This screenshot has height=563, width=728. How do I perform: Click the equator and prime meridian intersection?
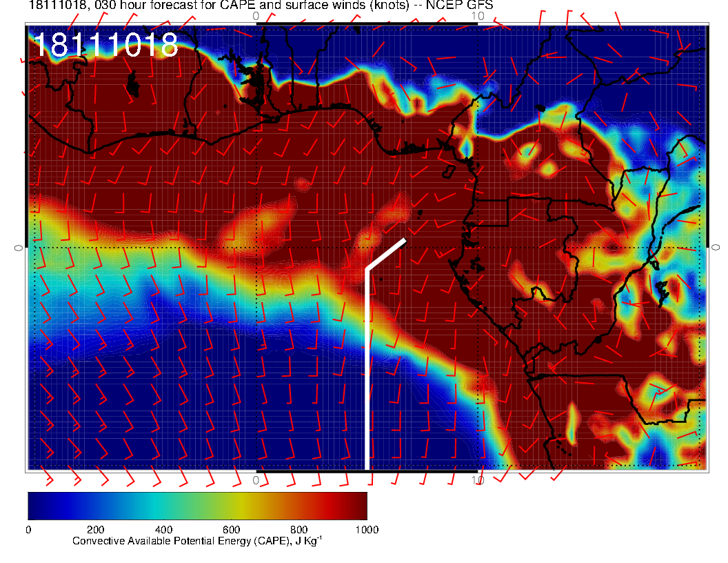click(x=256, y=247)
